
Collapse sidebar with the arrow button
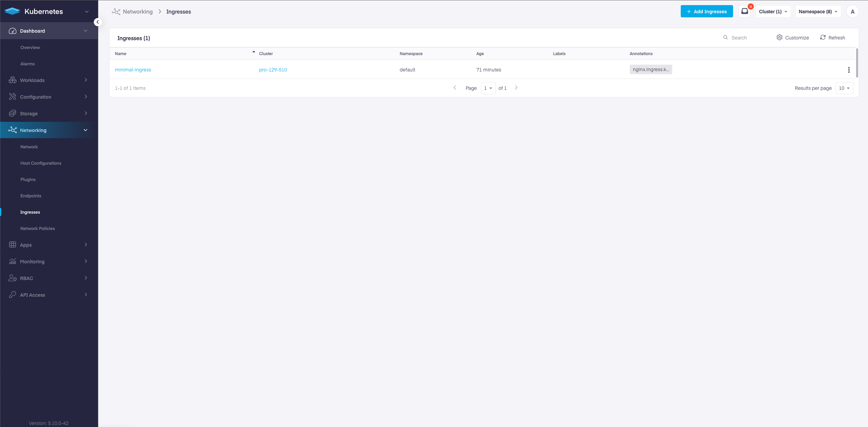point(98,22)
